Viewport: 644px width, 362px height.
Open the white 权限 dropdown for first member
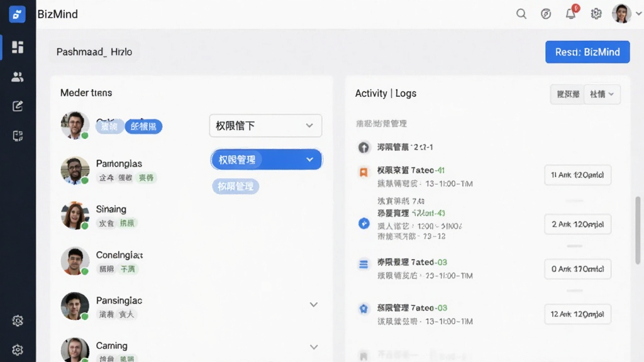click(x=265, y=126)
